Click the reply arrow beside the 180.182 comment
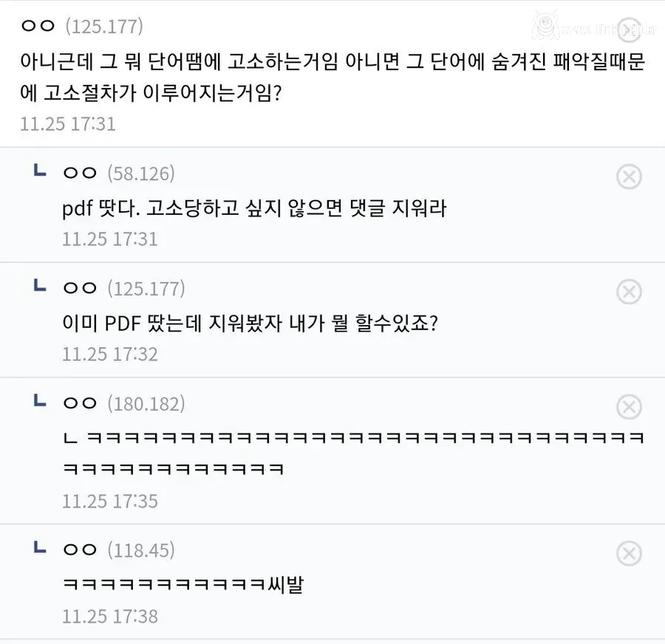The height and width of the screenshot is (644, 665). click(41, 402)
